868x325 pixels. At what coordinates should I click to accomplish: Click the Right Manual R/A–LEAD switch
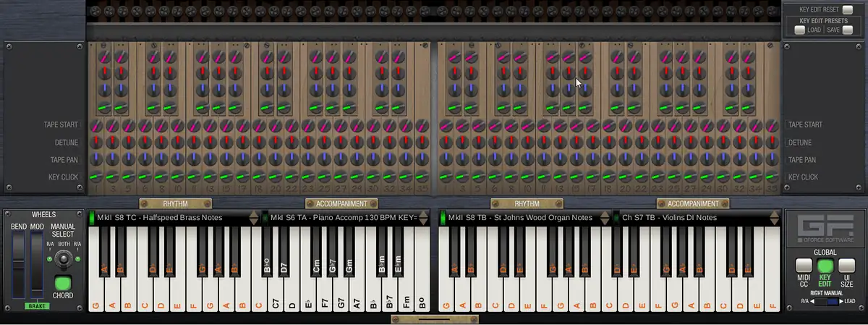(825, 301)
